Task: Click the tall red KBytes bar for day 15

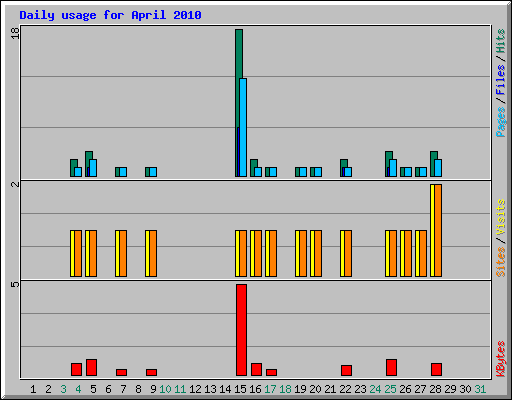Action: pos(241,330)
